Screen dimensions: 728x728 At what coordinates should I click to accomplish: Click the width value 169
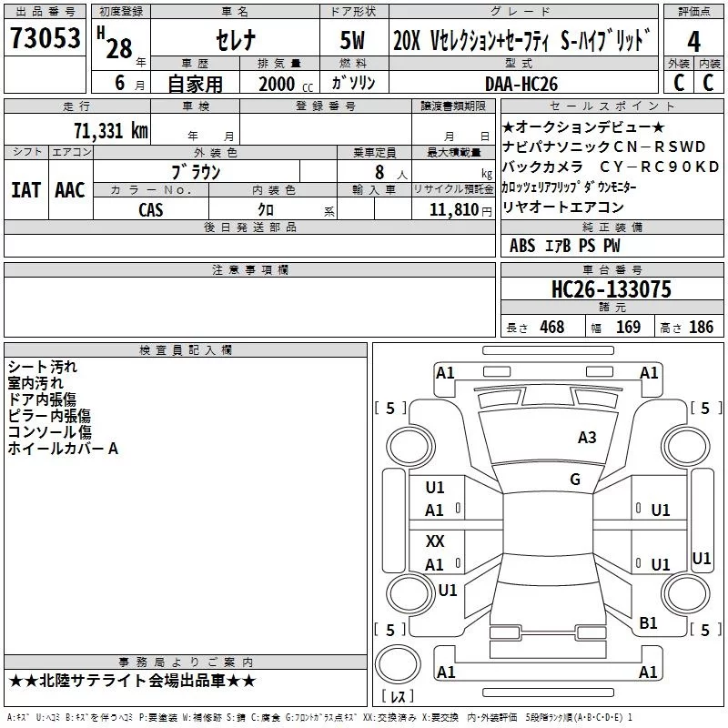pyautogui.click(x=628, y=328)
